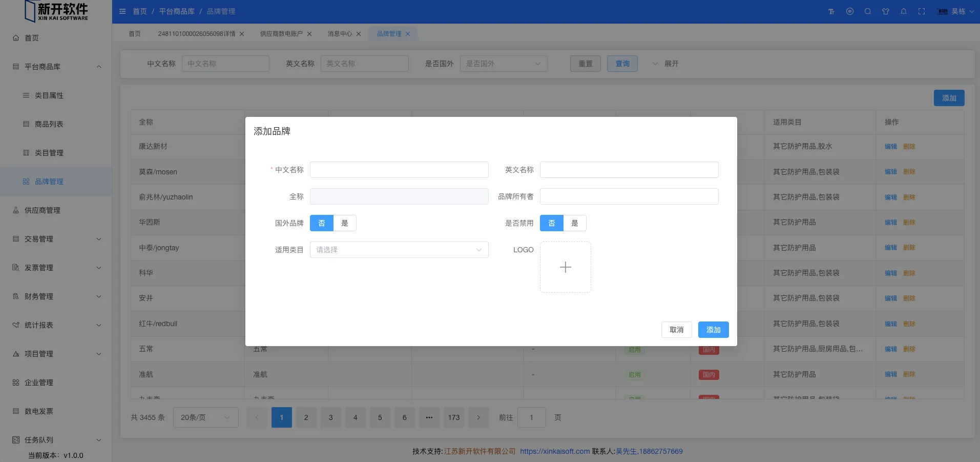Open the notification bell

[x=904, y=11]
